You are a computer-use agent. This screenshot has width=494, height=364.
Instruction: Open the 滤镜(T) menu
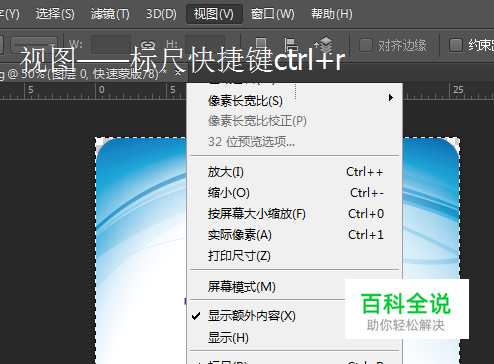coord(110,14)
